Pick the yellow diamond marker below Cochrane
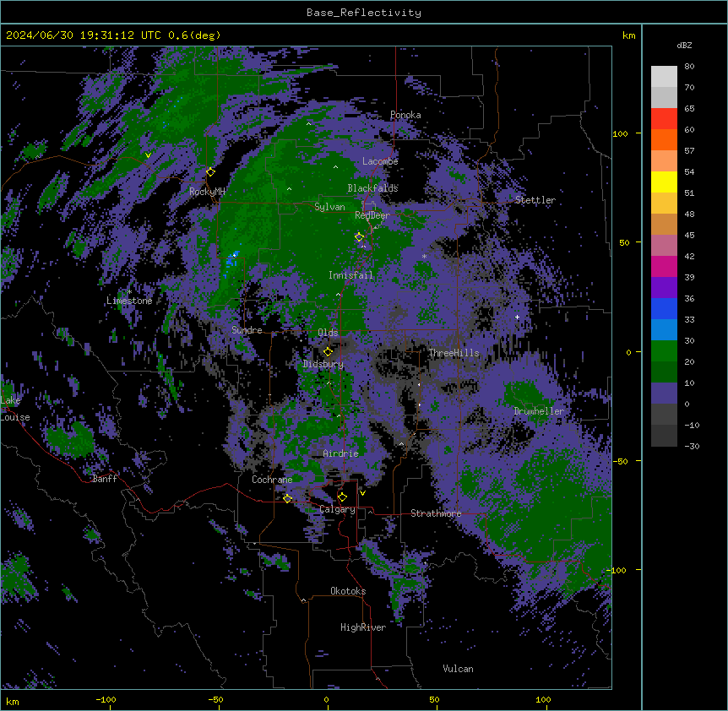Image resolution: width=728 pixels, height=711 pixels. pyautogui.click(x=287, y=498)
